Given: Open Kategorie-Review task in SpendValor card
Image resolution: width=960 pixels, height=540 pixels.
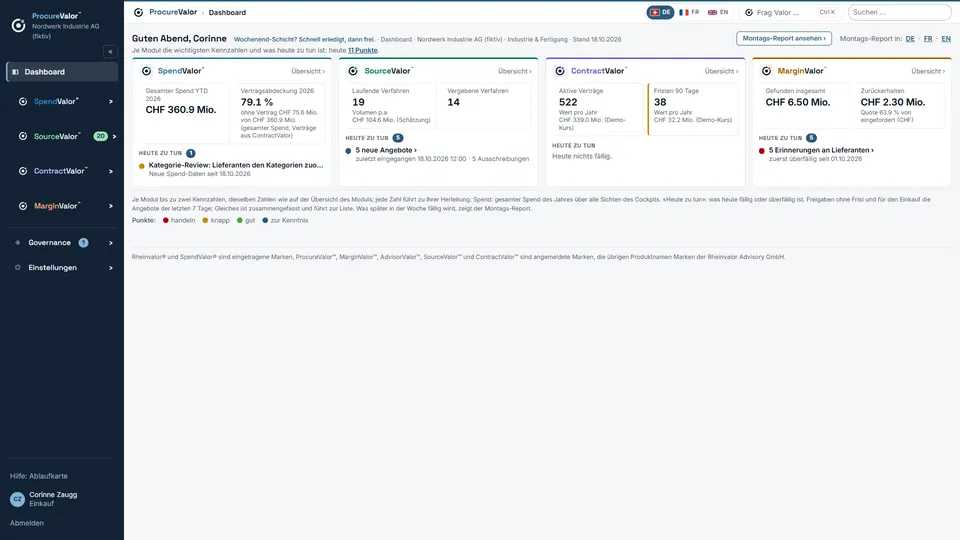Looking at the screenshot, I should point(236,165).
